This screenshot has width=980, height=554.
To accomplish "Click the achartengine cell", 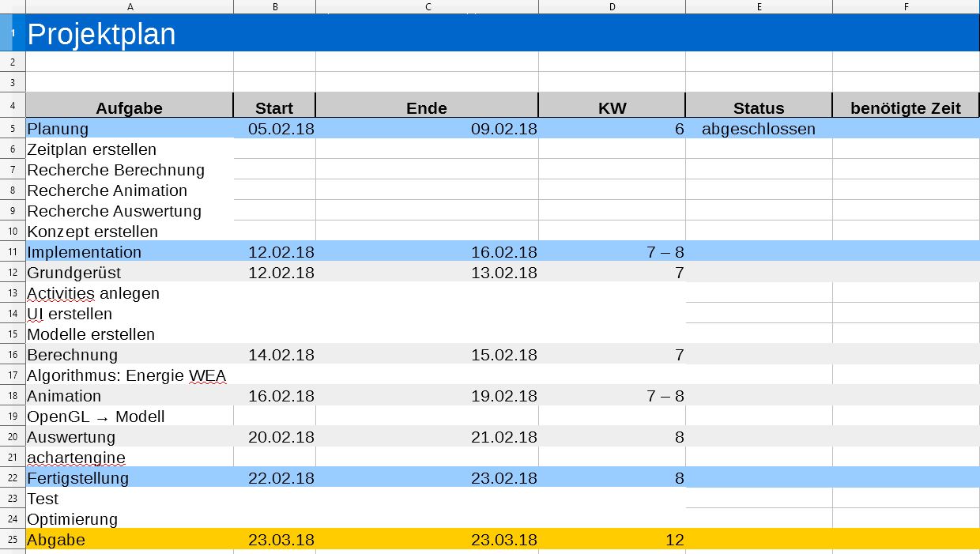I will [x=76, y=458].
